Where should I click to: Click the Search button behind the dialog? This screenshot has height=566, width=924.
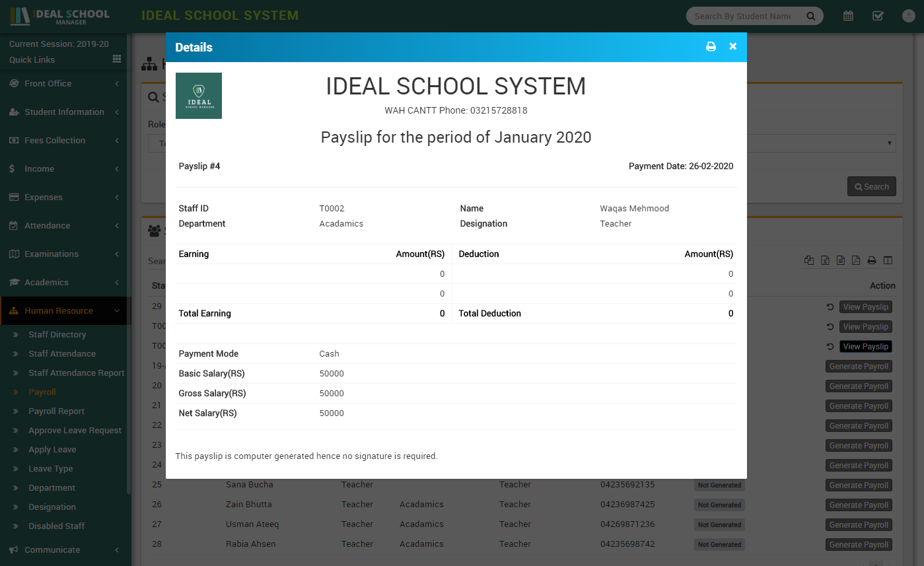pyautogui.click(x=872, y=187)
